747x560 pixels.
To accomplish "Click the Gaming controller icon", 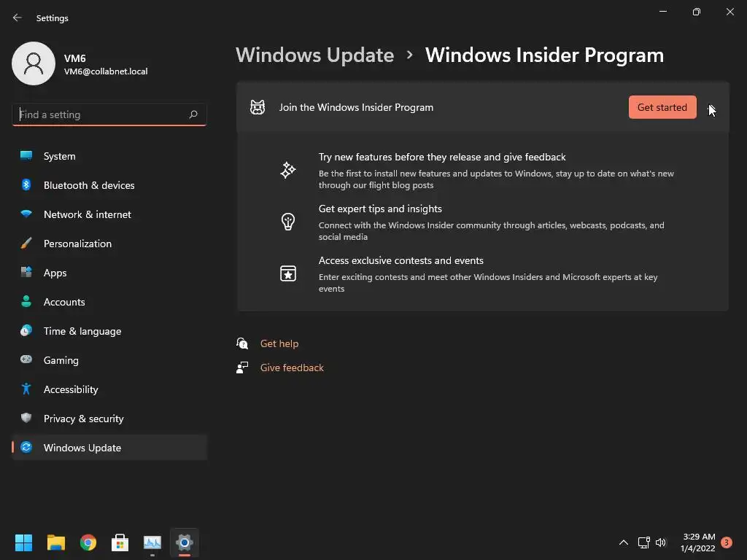I will point(26,359).
